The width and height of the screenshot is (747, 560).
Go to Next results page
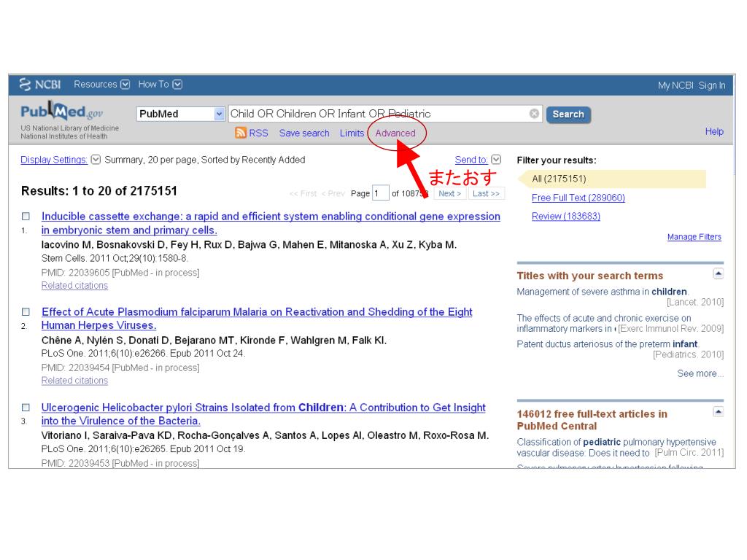click(x=449, y=193)
